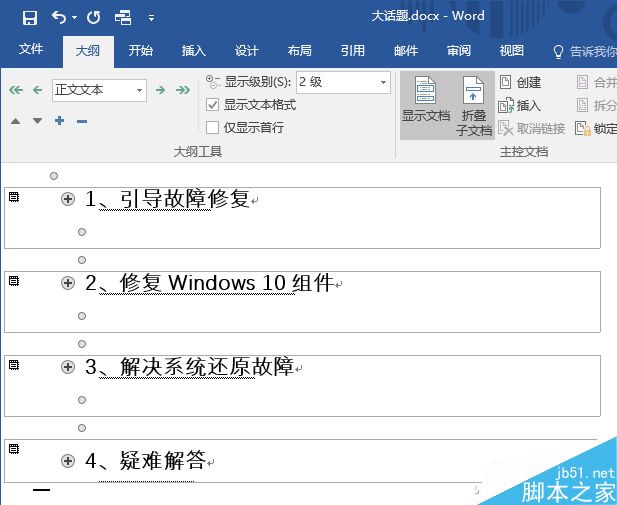Screen dimensions: 617x505
Task: Expand heading 4、疑难解答 plus symbol
Action: 68,461
